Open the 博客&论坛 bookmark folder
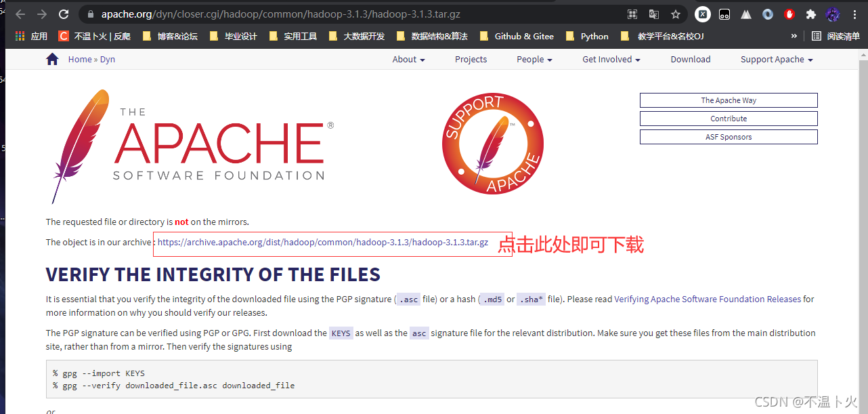The image size is (868, 414). (170, 37)
